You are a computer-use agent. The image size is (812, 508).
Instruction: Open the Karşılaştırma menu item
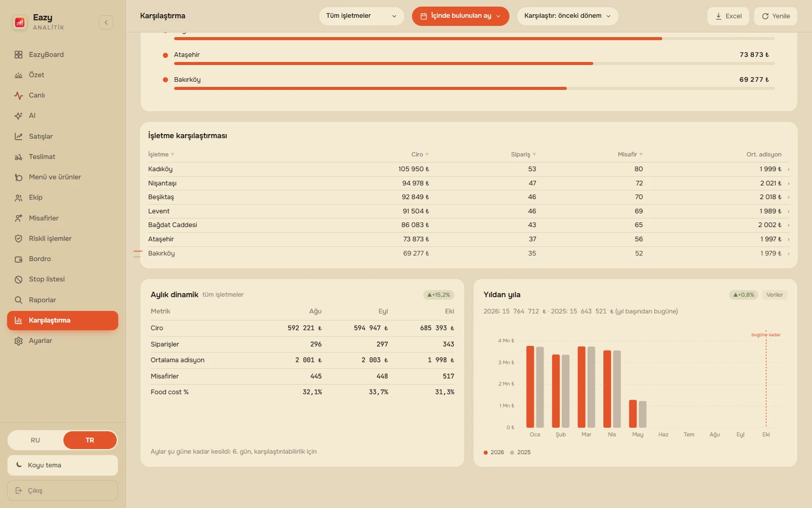pyautogui.click(x=62, y=321)
